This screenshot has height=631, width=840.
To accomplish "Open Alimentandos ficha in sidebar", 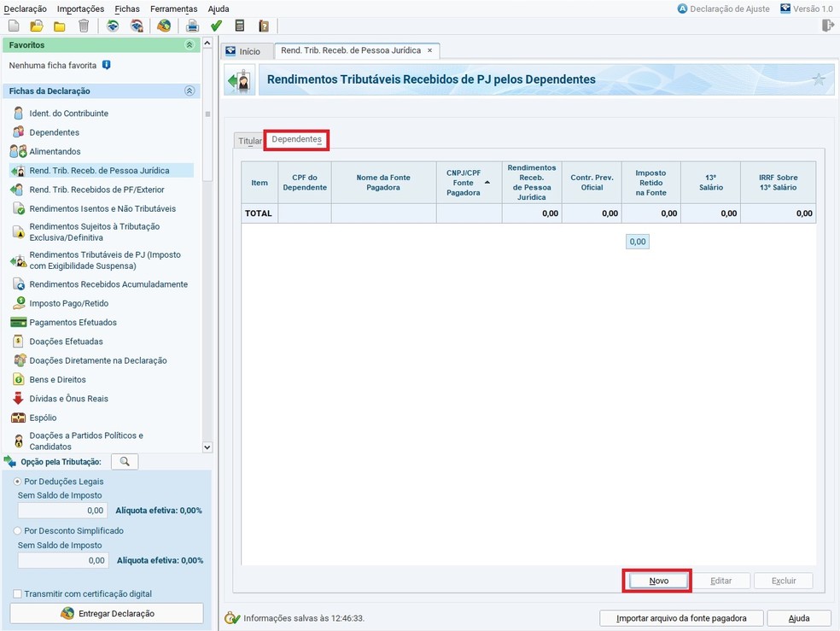I will (x=55, y=152).
